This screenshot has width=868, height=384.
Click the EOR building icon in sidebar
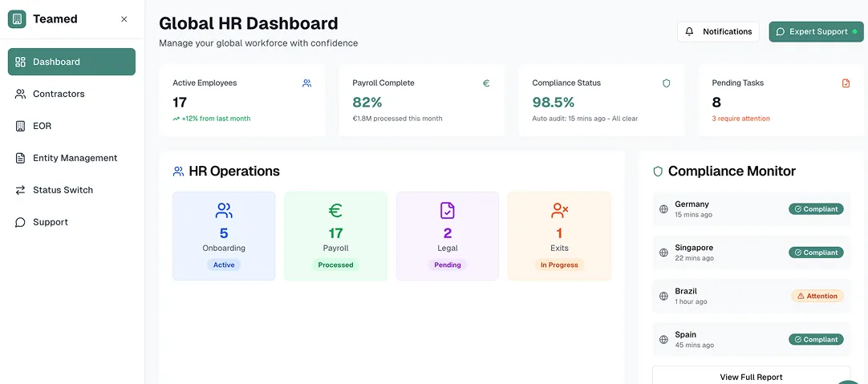[21, 126]
